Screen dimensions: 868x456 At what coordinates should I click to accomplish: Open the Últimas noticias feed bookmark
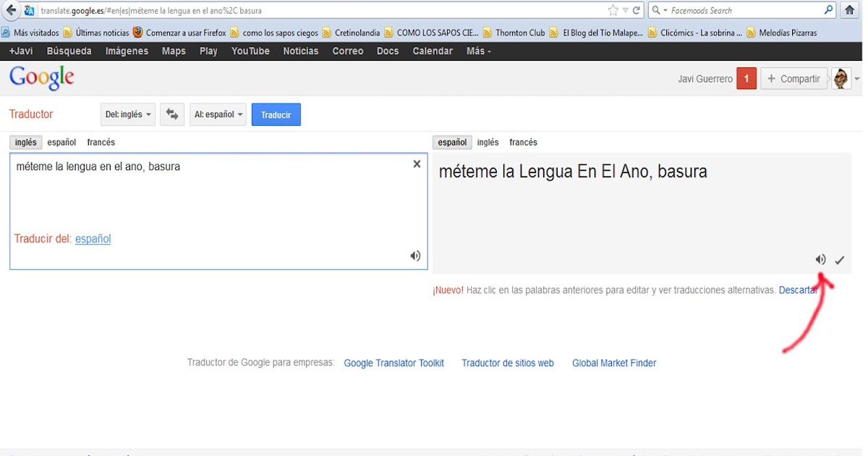click(96, 33)
